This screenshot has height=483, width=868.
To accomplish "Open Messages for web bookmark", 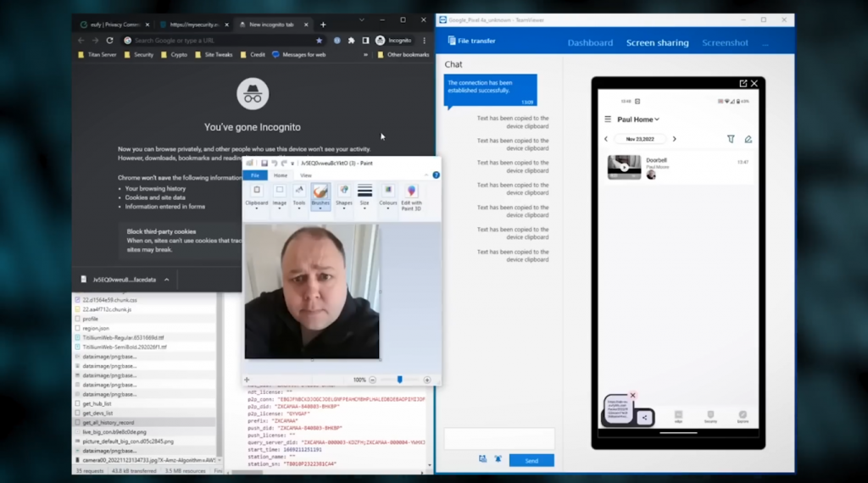I will point(299,55).
